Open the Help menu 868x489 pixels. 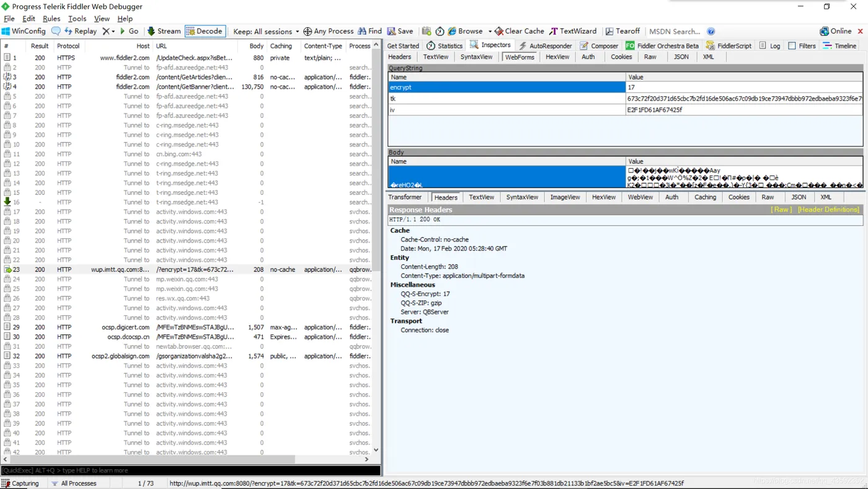pos(125,19)
